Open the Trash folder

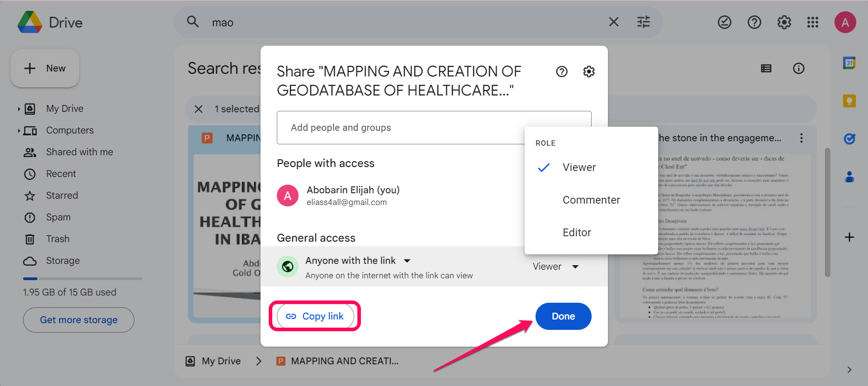[x=58, y=239]
